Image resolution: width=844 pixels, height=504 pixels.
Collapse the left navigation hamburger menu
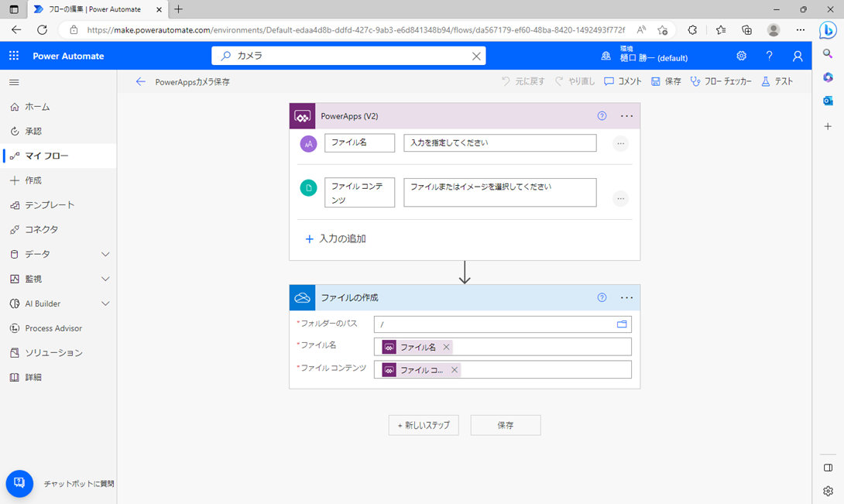coord(14,82)
